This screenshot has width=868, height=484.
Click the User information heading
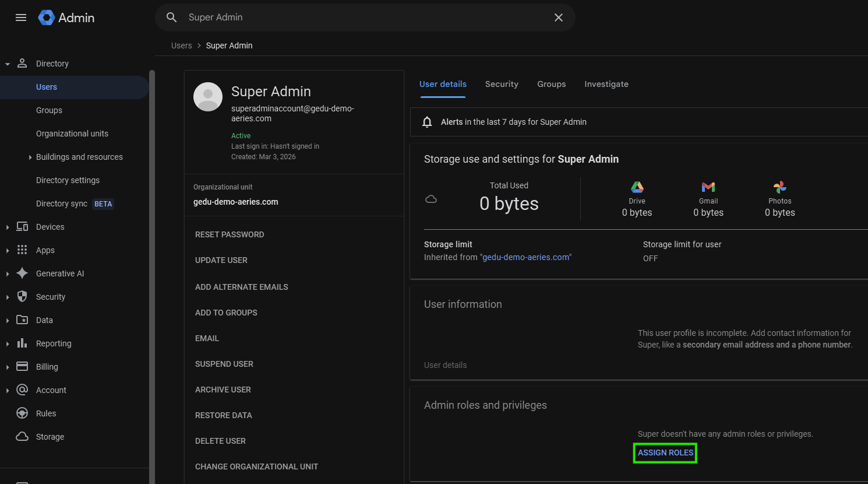tap(463, 304)
